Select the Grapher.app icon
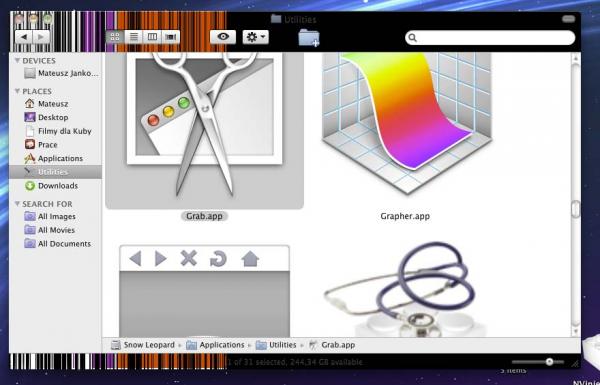Screen dimensions: 600x385 (406, 122)
